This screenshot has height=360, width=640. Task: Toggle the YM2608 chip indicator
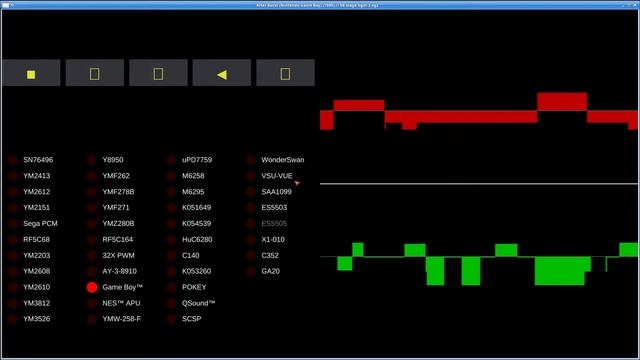13,271
